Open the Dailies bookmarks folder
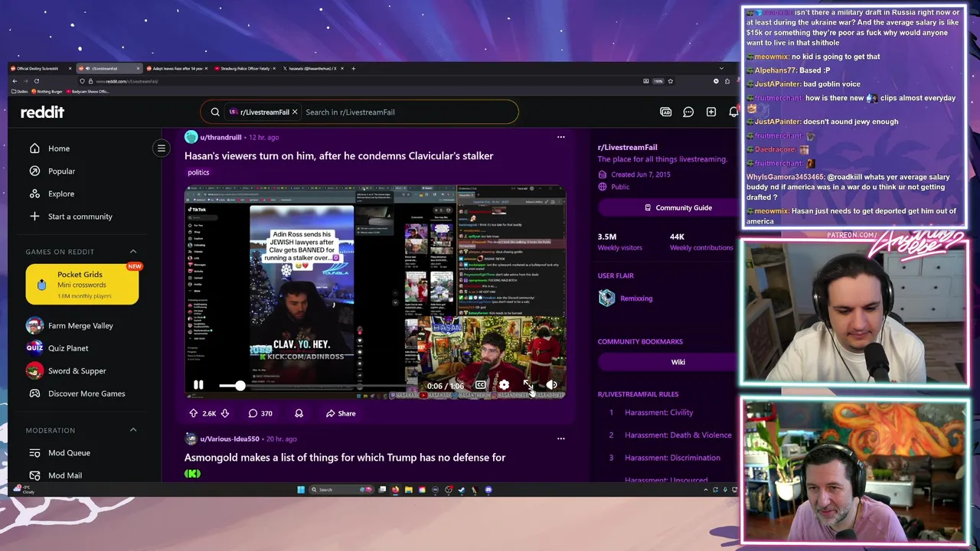 20,92
